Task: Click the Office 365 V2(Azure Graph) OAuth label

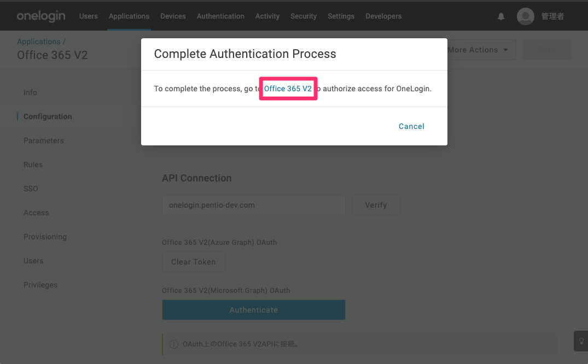Action: [219, 243]
